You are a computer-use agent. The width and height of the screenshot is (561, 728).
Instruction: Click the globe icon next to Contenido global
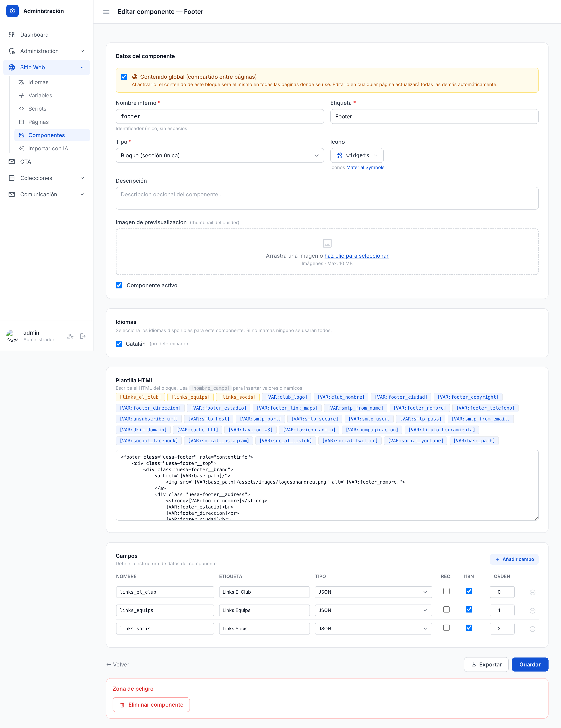(135, 77)
